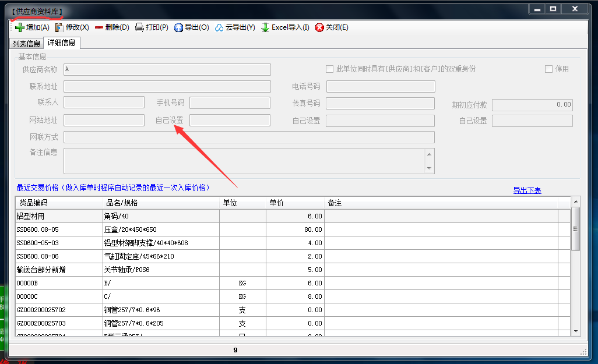Switch to the 列表信息 tab
This screenshot has width=598, height=364.
(x=26, y=44)
